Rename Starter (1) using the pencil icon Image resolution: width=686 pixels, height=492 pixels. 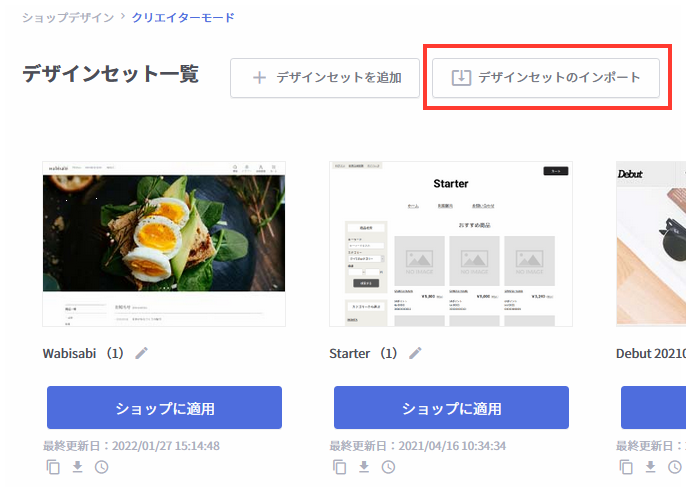[415, 353]
